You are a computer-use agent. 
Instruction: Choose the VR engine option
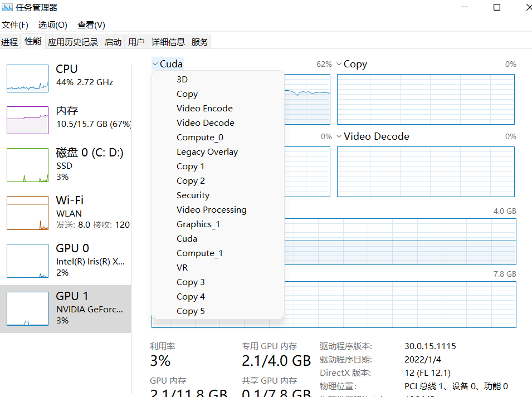(182, 267)
